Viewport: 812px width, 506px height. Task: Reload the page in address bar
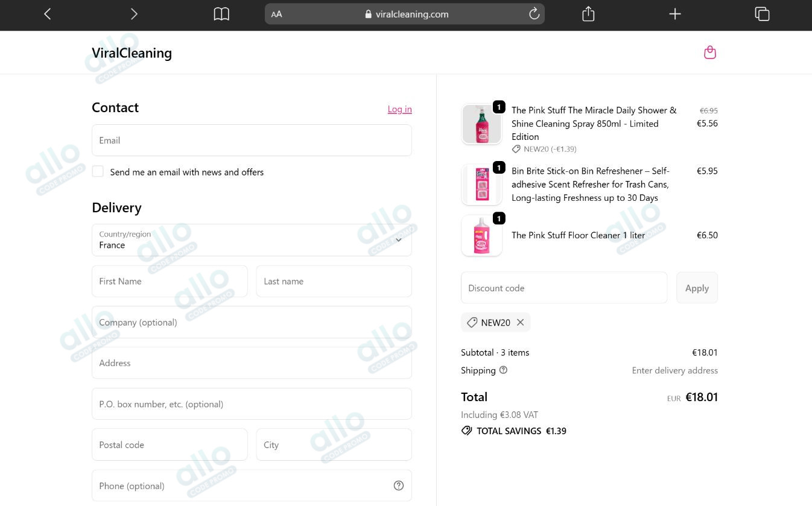coord(534,14)
